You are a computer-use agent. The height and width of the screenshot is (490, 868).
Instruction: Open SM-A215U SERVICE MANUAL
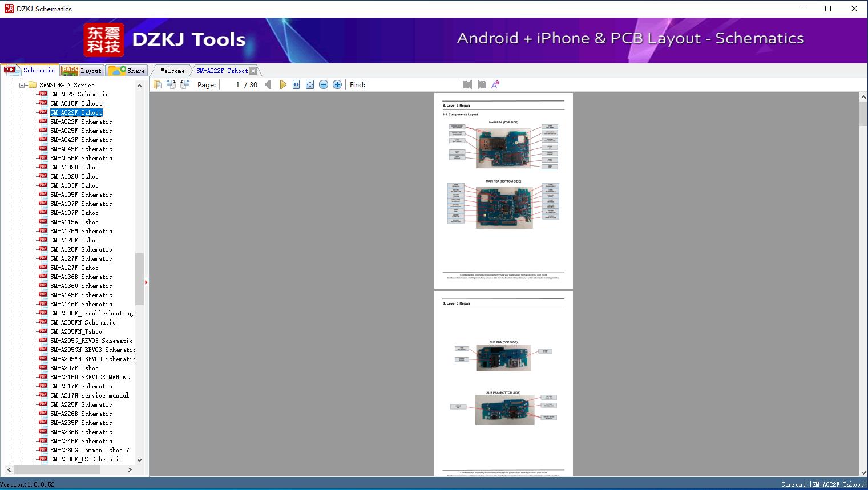90,377
